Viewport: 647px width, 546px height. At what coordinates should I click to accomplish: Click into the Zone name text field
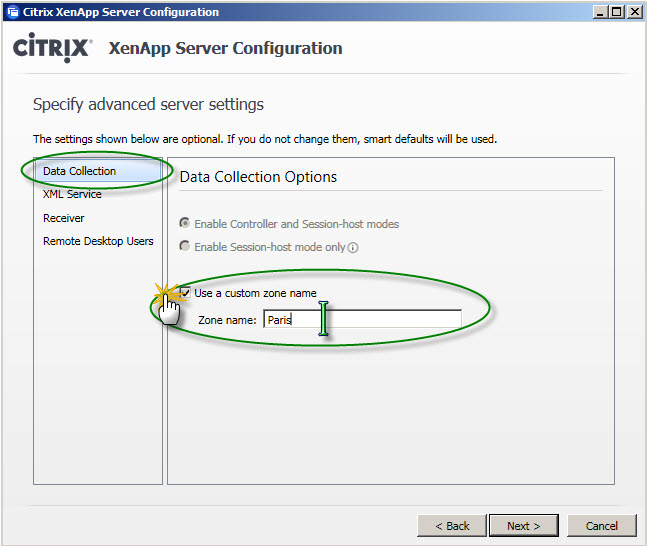(x=362, y=319)
